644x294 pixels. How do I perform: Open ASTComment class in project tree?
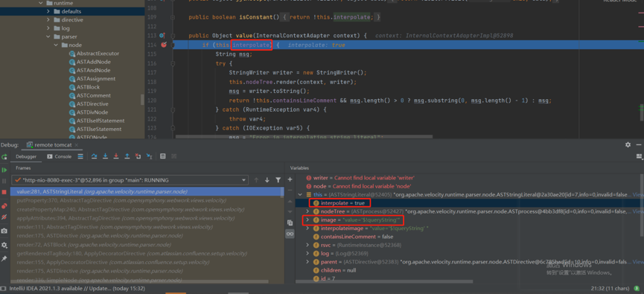point(94,95)
